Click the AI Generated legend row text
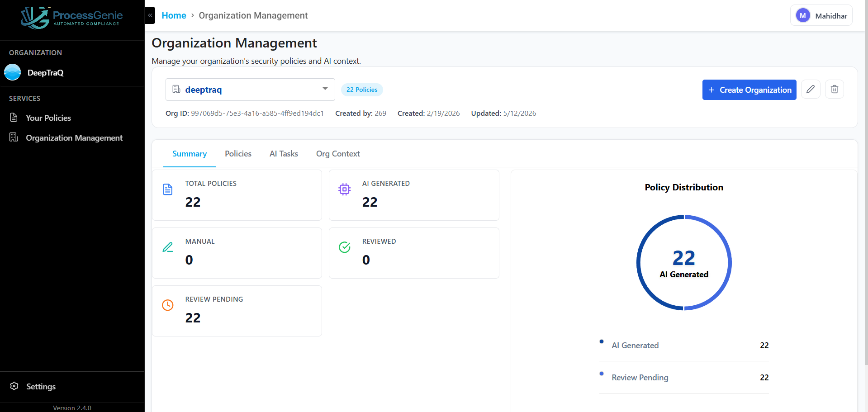 click(635, 345)
